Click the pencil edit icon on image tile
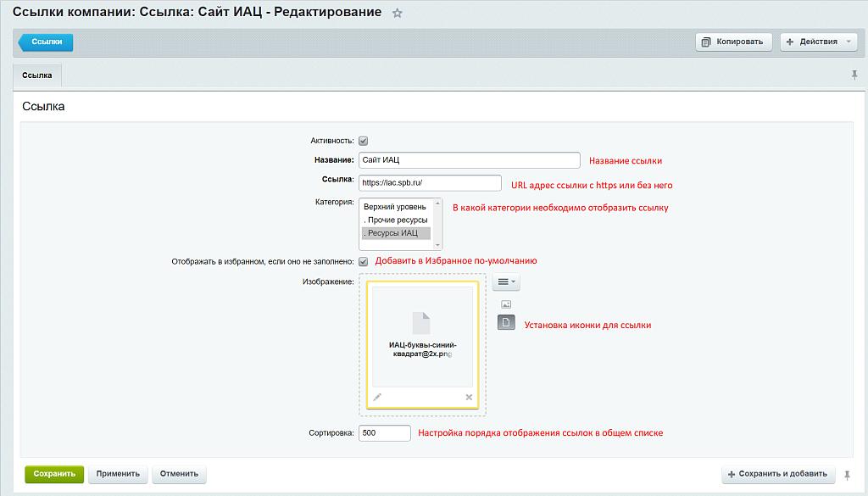Image resolution: width=868 pixels, height=496 pixels. 377,397
